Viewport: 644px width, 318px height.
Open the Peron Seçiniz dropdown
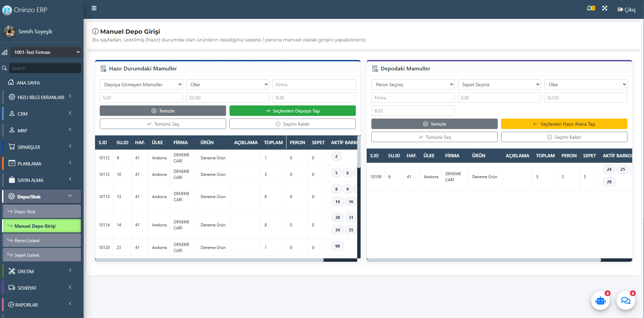(412, 85)
